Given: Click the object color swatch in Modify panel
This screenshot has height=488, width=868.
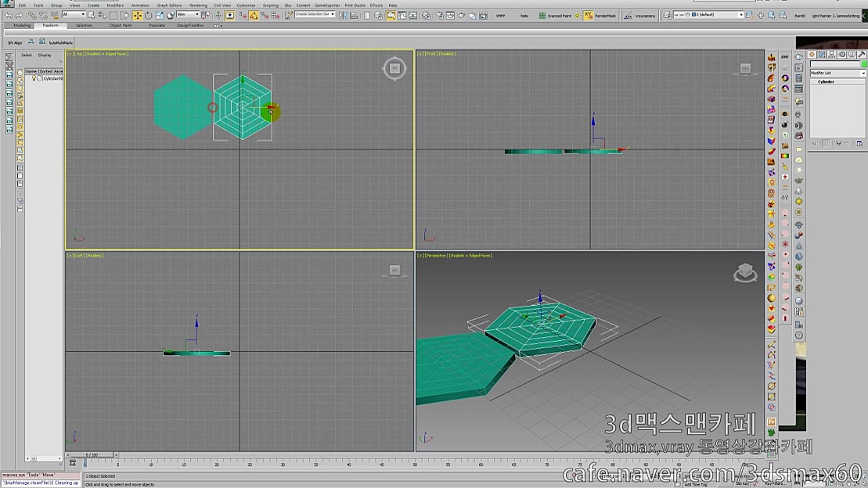Looking at the screenshot, I should [863, 63].
